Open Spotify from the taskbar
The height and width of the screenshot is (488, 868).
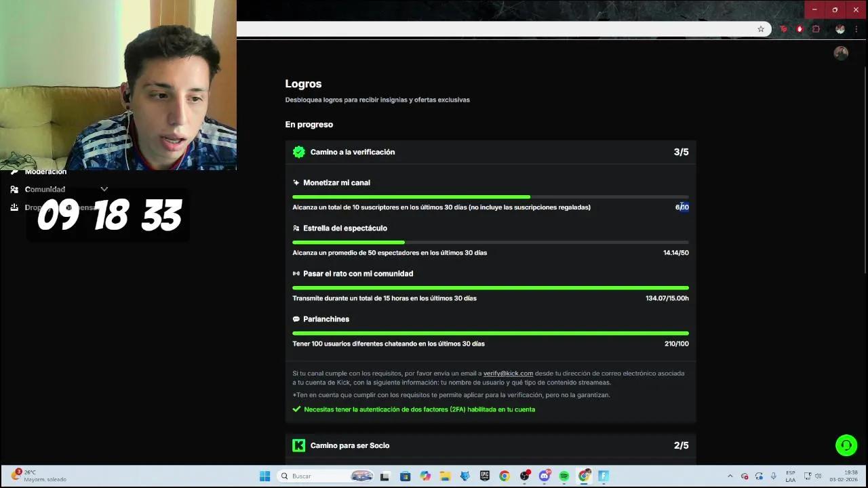pos(564,476)
